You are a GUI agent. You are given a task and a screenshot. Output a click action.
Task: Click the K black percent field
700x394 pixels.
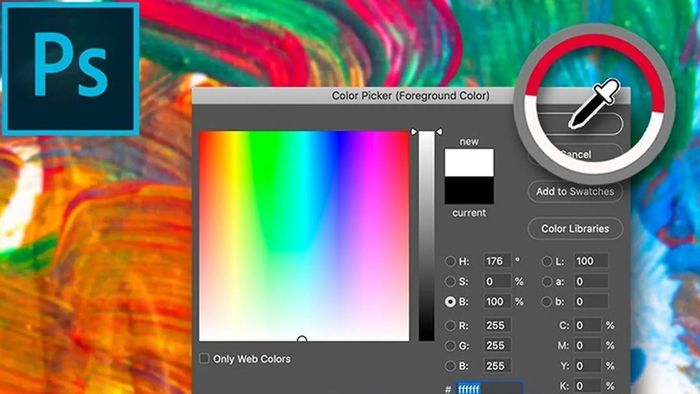588,386
